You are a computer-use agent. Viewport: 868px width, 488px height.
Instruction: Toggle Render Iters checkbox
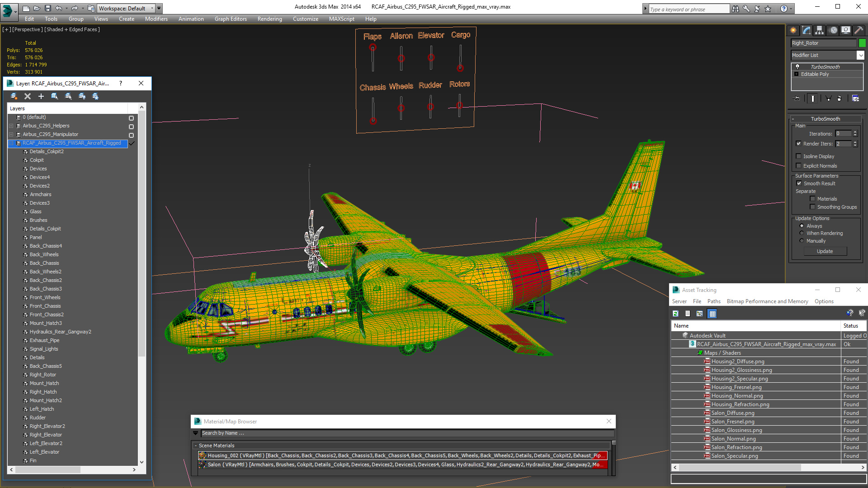[x=799, y=144]
